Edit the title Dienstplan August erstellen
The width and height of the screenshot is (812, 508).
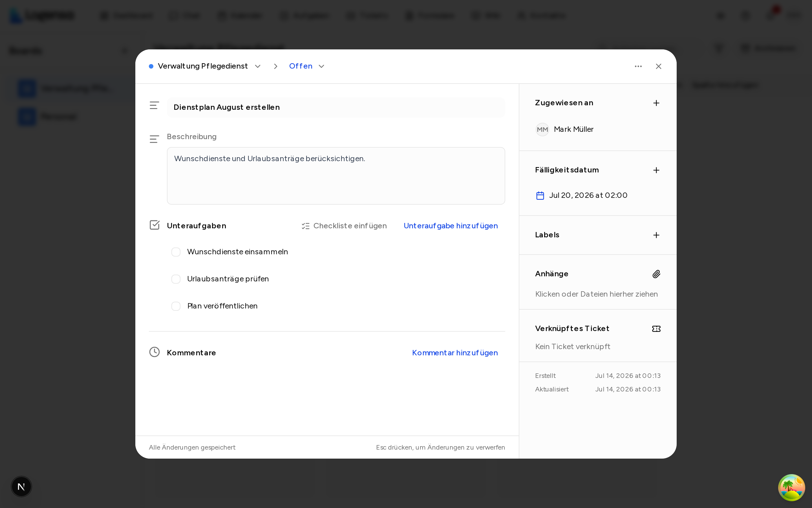(336, 107)
